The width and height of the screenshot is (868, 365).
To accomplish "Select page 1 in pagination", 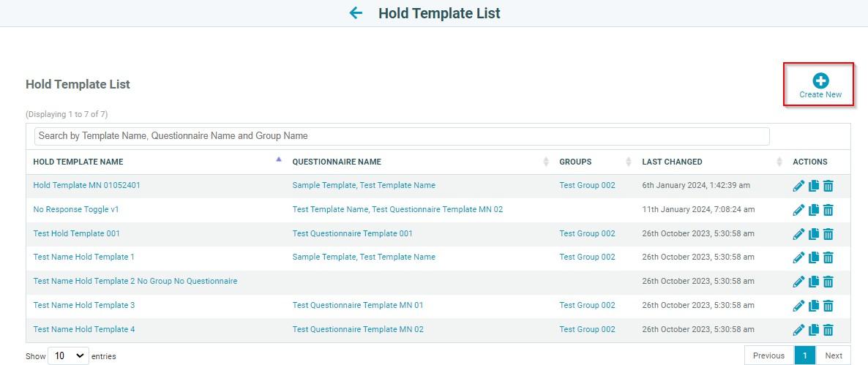I will [x=805, y=355].
